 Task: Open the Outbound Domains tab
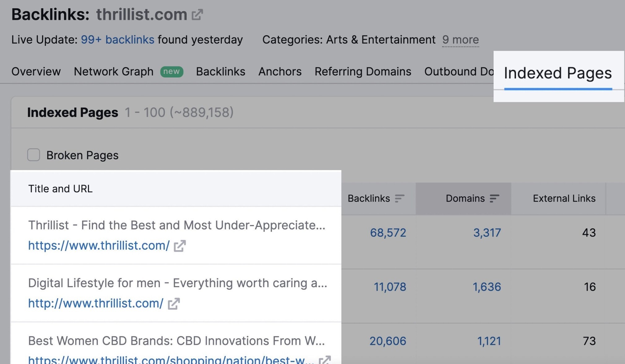[x=459, y=71]
